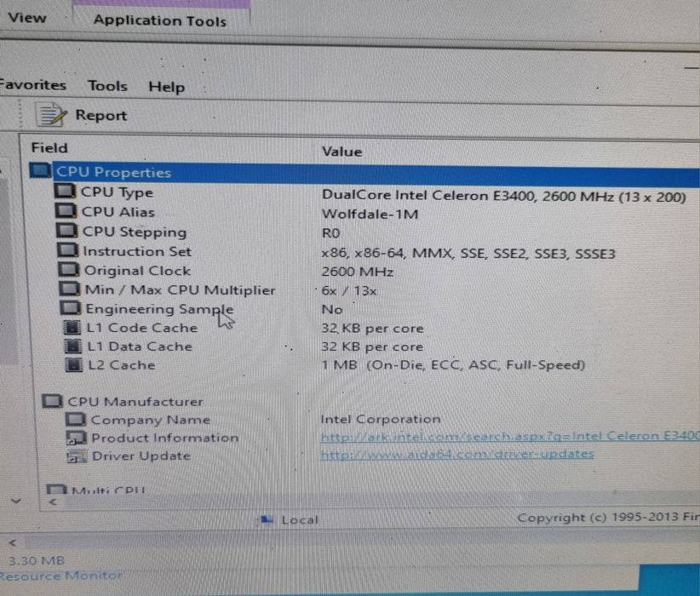Select the L1 Data Cache label

(140, 347)
